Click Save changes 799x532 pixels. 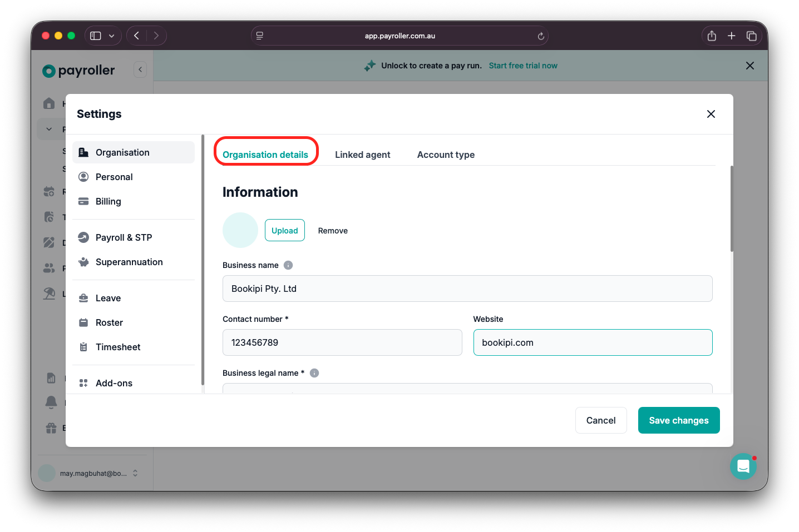click(x=679, y=420)
